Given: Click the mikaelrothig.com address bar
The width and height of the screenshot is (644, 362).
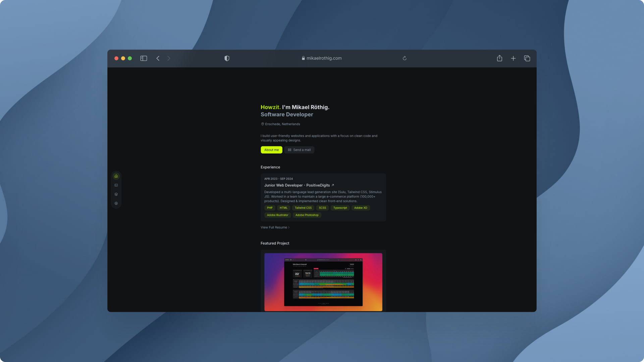Looking at the screenshot, I should [x=321, y=58].
